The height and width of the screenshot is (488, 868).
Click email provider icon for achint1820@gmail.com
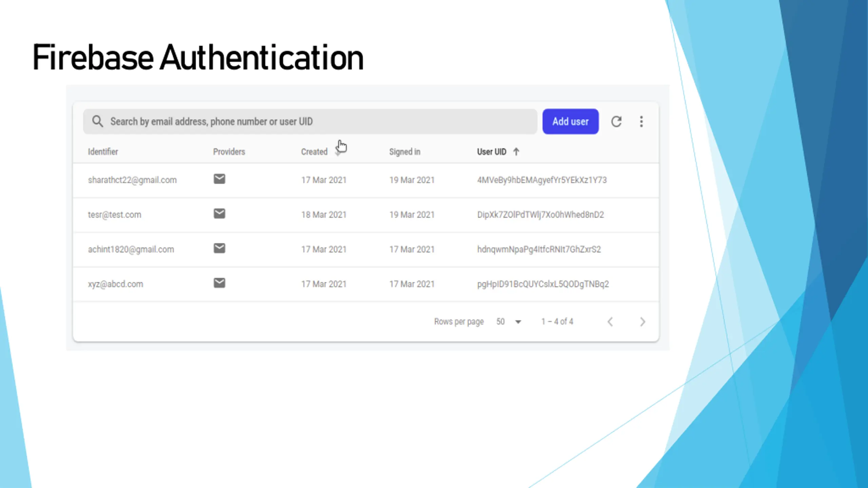coord(219,248)
